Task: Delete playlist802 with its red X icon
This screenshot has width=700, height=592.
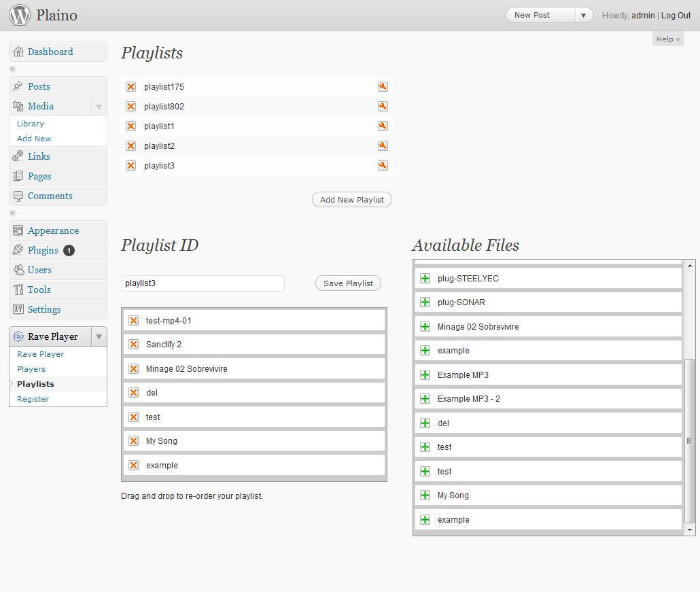Action: point(130,106)
